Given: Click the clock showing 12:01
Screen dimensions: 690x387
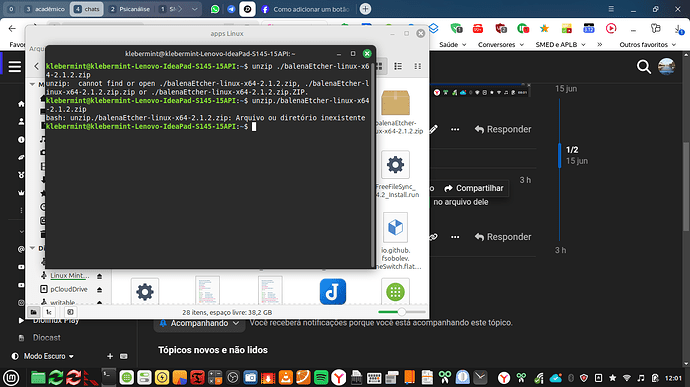Looking at the screenshot, I should point(673,378).
